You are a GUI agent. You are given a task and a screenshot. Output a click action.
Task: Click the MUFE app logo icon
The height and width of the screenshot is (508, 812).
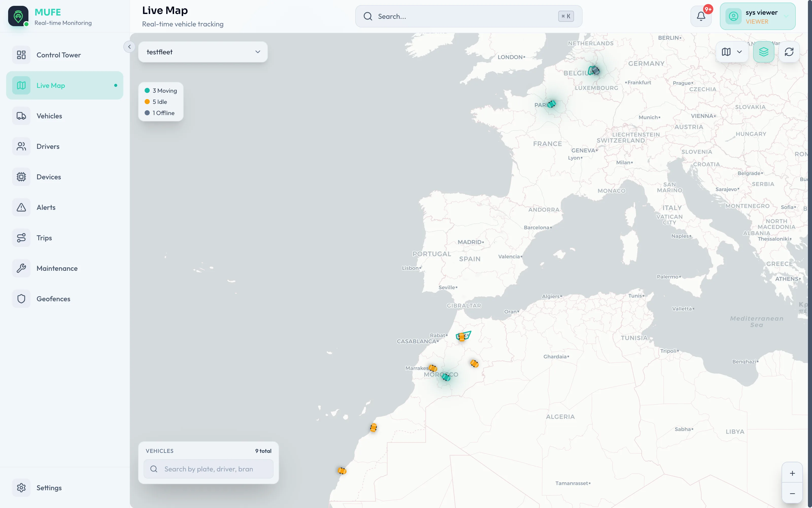[18, 16]
